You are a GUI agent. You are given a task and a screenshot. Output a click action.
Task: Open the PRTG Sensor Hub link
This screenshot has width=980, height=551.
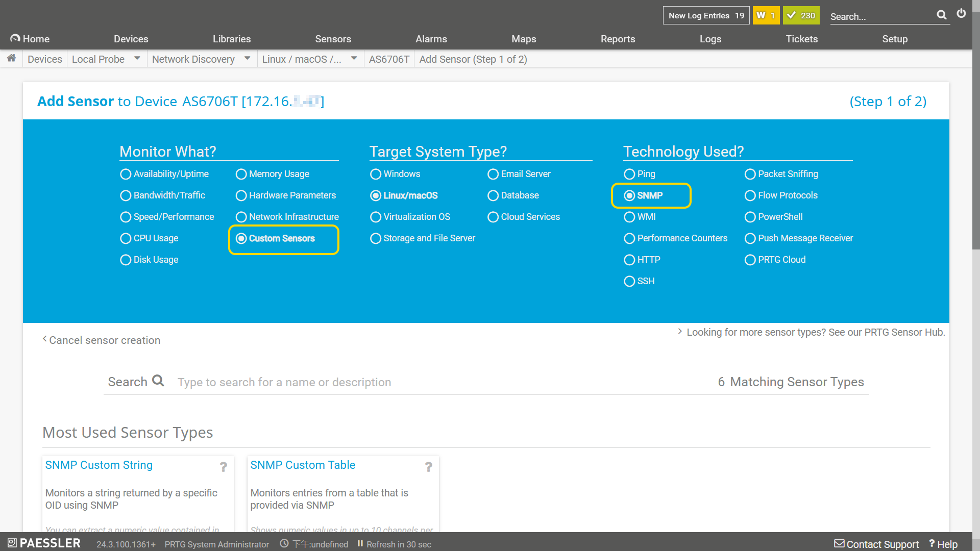811,332
